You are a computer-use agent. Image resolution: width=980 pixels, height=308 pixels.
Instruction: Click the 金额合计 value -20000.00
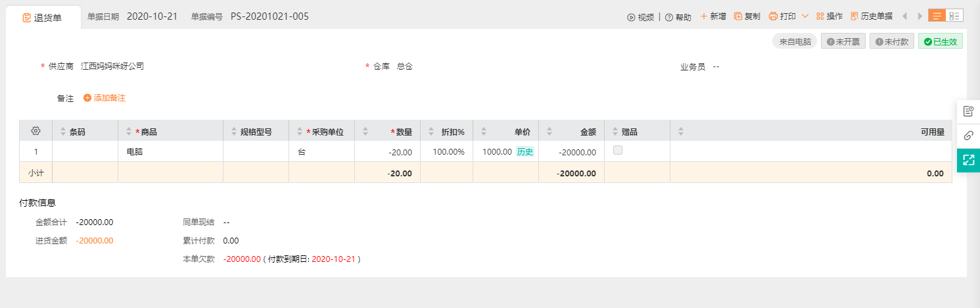coord(95,222)
